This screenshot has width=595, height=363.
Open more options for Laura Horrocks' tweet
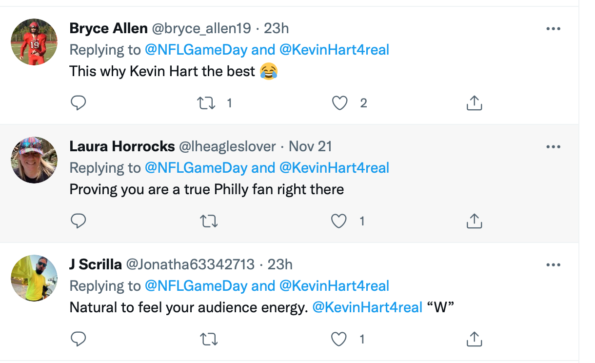(553, 146)
